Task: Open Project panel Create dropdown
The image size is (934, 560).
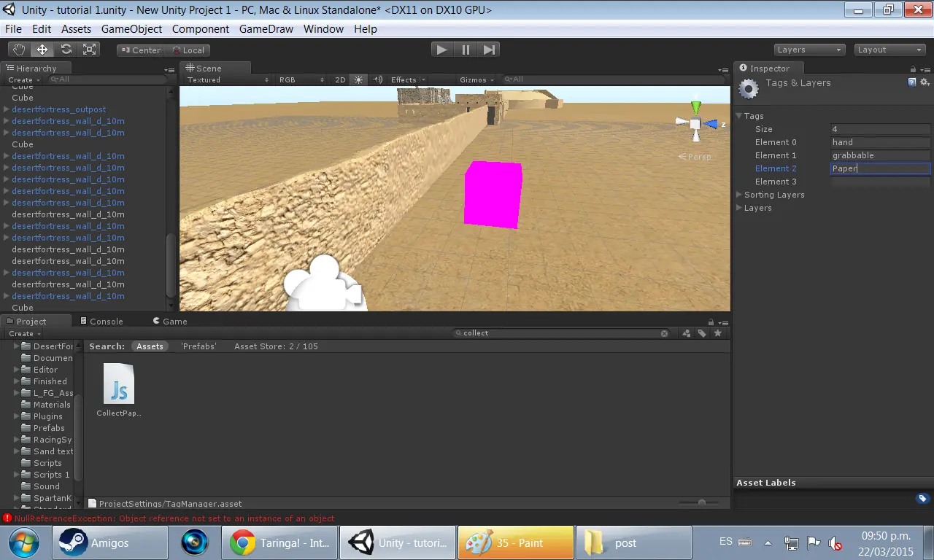Action: click(x=24, y=333)
